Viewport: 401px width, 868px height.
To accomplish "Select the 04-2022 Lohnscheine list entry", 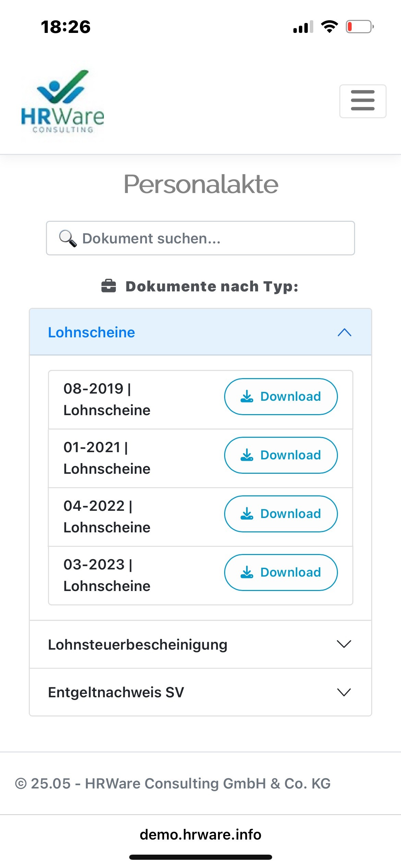I will 107,517.
